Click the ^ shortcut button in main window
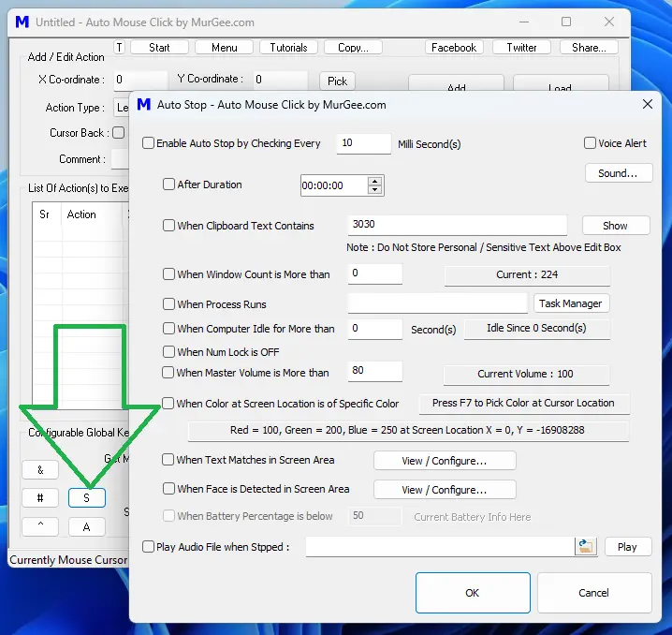Viewport: 672px width, 635px height. (x=40, y=526)
